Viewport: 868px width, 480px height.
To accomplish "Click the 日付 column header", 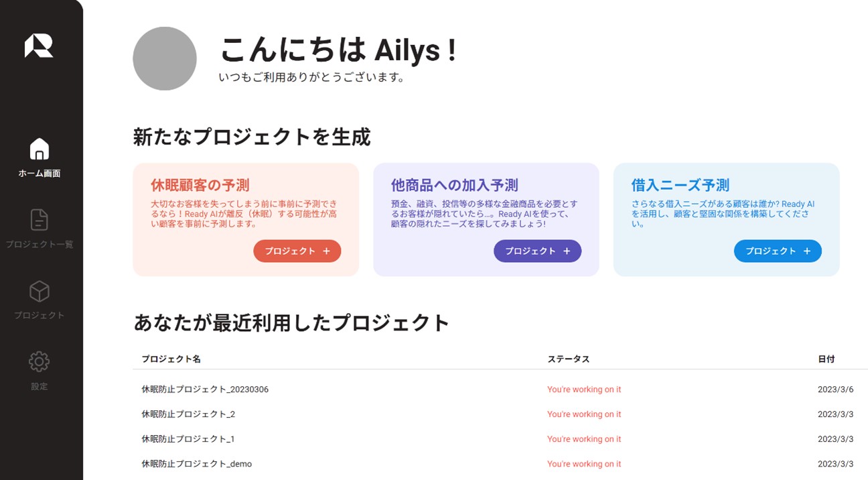I will pos(826,359).
